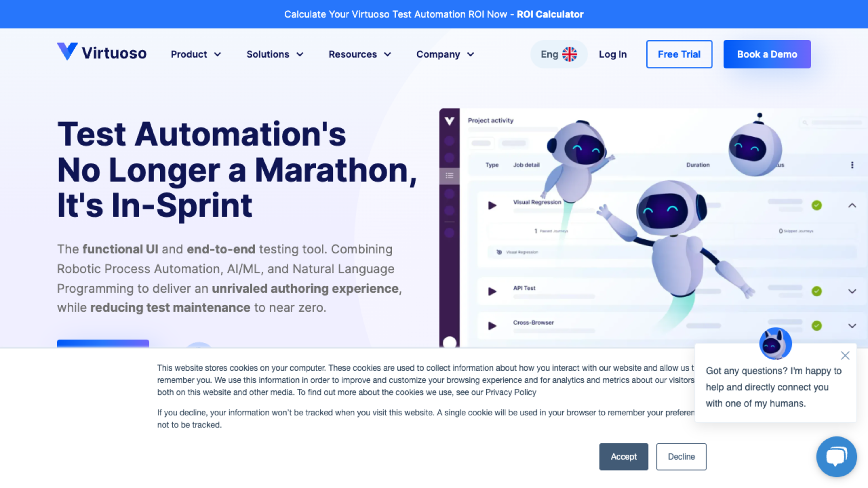Screen dimensions: 868x488
Task: Close the chat prompt popup
Action: (x=845, y=356)
